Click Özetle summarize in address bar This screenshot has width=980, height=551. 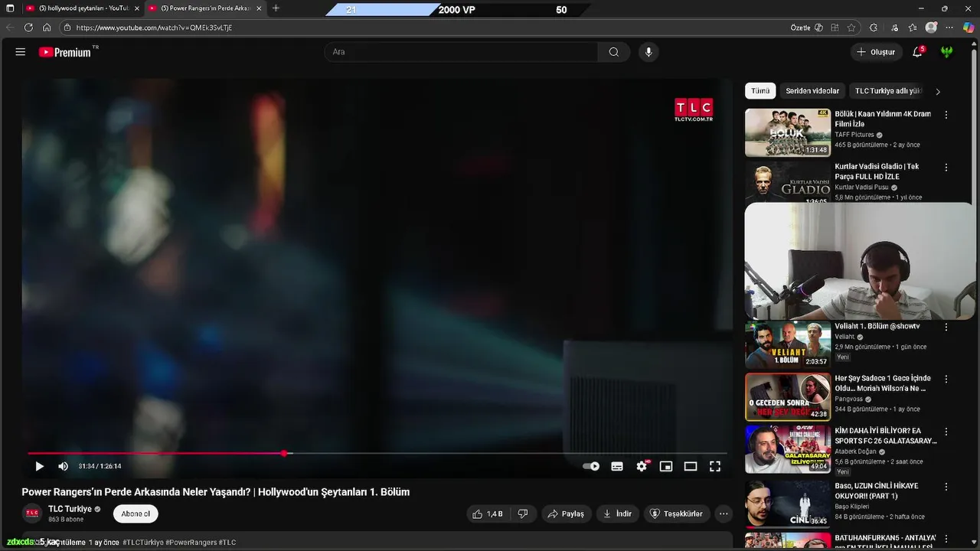coord(806,28)
